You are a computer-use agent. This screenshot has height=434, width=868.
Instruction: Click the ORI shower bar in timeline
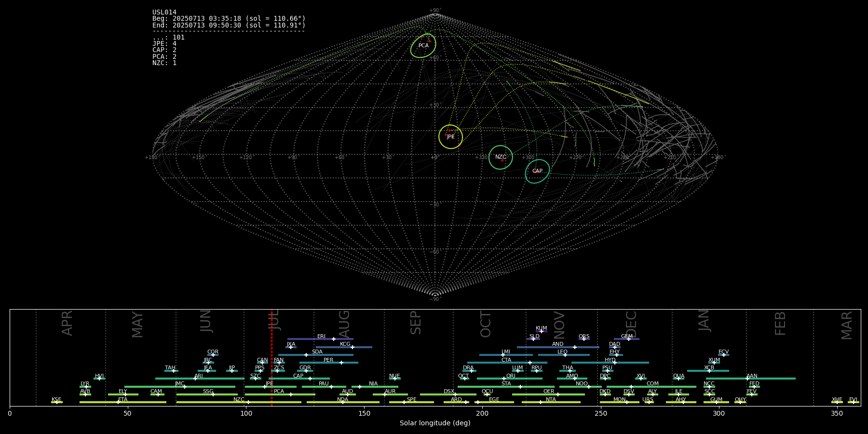tap(510, 379)
